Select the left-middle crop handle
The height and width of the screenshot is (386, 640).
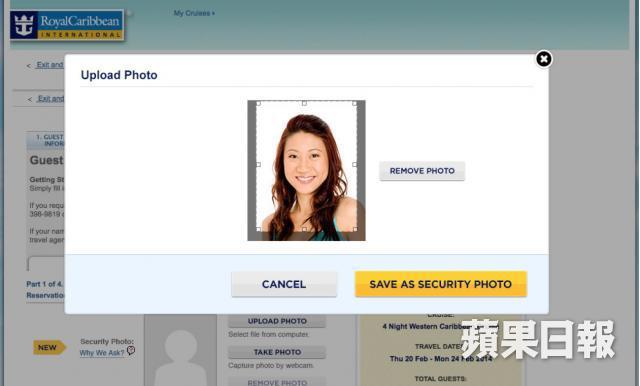258,164
